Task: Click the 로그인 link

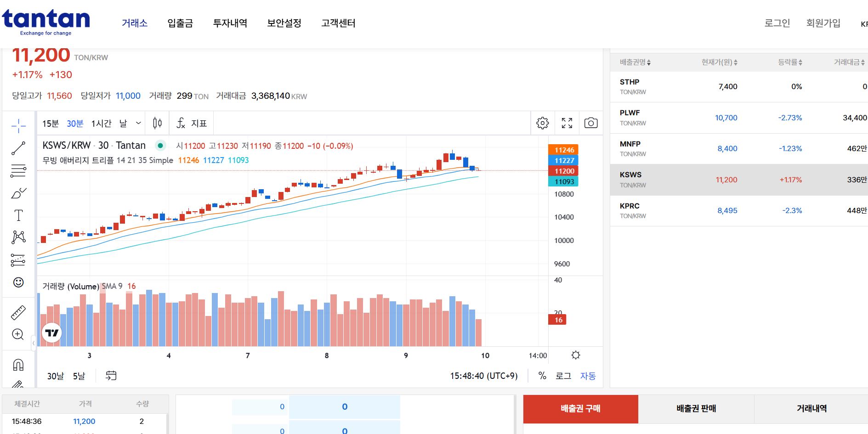Action: 777,23
